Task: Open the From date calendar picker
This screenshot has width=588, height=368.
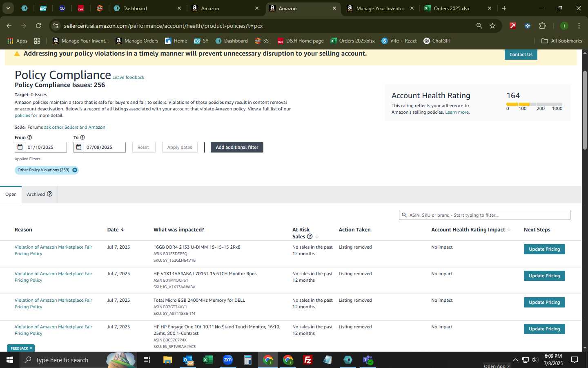Action: point(20,147)
